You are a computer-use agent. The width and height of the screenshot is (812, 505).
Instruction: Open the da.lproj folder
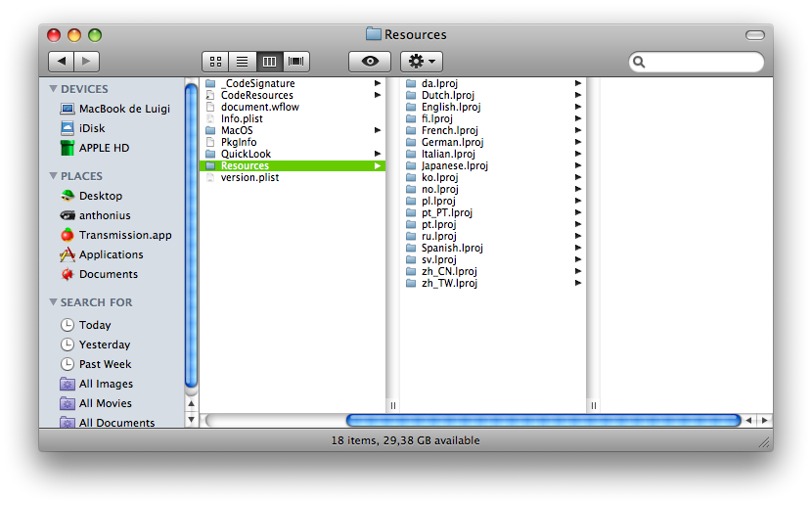coord(493,83)
